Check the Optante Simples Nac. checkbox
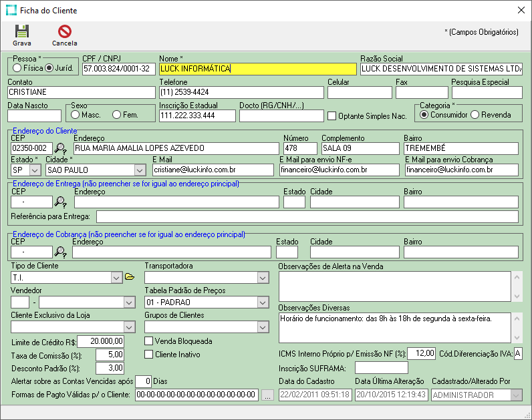 click(x=332, y=116)
